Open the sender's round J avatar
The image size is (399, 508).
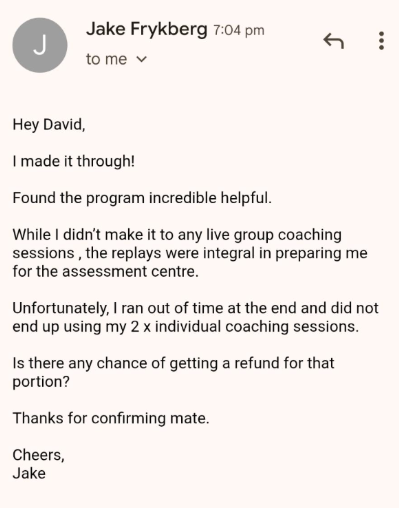(40, 45)
